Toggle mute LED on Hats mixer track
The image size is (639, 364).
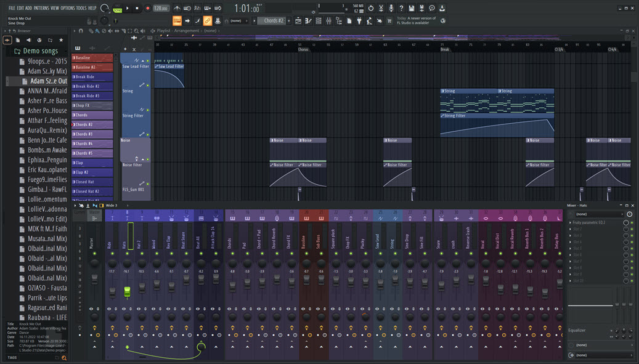127,254
